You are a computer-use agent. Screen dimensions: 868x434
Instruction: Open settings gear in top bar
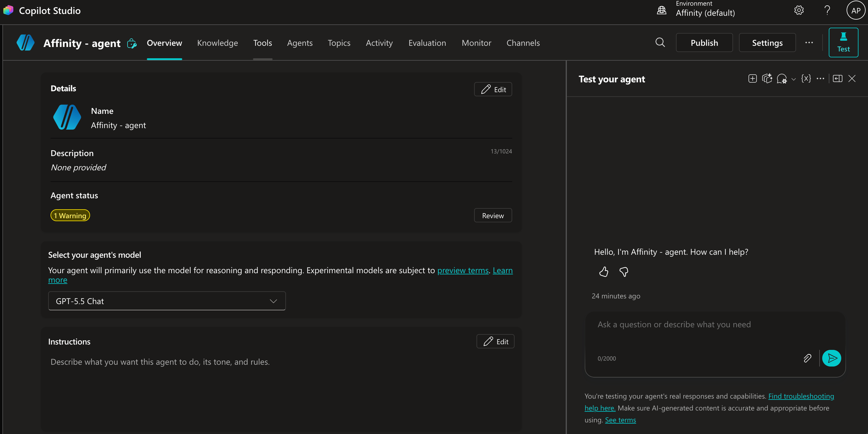[799, 10]
